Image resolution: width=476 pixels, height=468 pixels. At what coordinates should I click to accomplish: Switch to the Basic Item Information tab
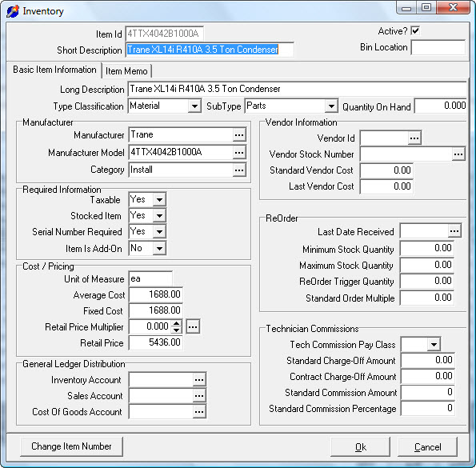(x=54, y=70)
